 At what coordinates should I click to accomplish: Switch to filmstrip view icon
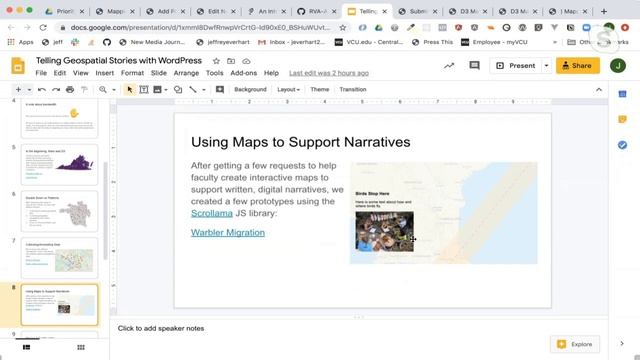click(27, 347)
